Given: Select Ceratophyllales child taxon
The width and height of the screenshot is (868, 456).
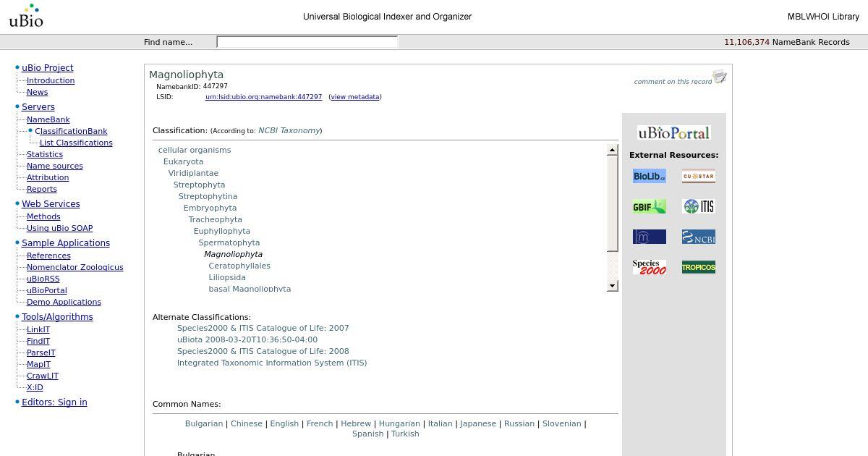Looking at the screenshot, I should [x=239, y=266].
